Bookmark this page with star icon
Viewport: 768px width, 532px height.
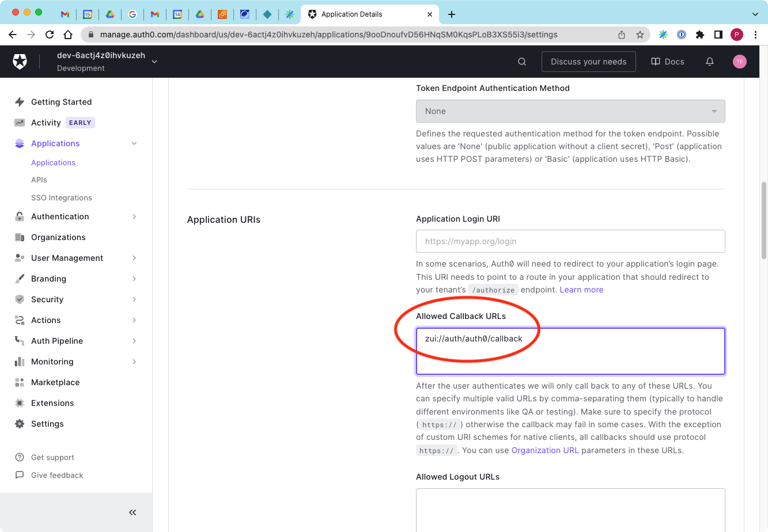pos(640,35)
